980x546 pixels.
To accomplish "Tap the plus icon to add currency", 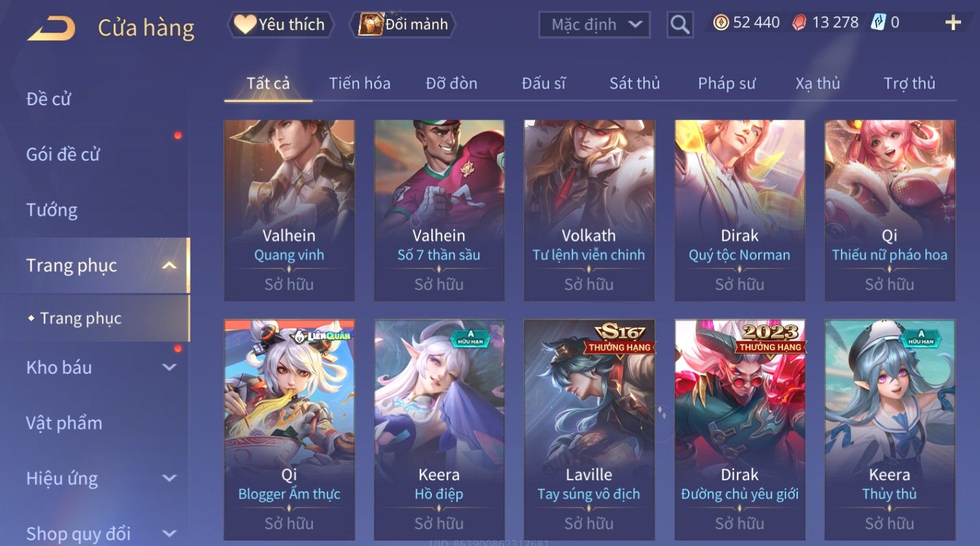I will (953, 23).
